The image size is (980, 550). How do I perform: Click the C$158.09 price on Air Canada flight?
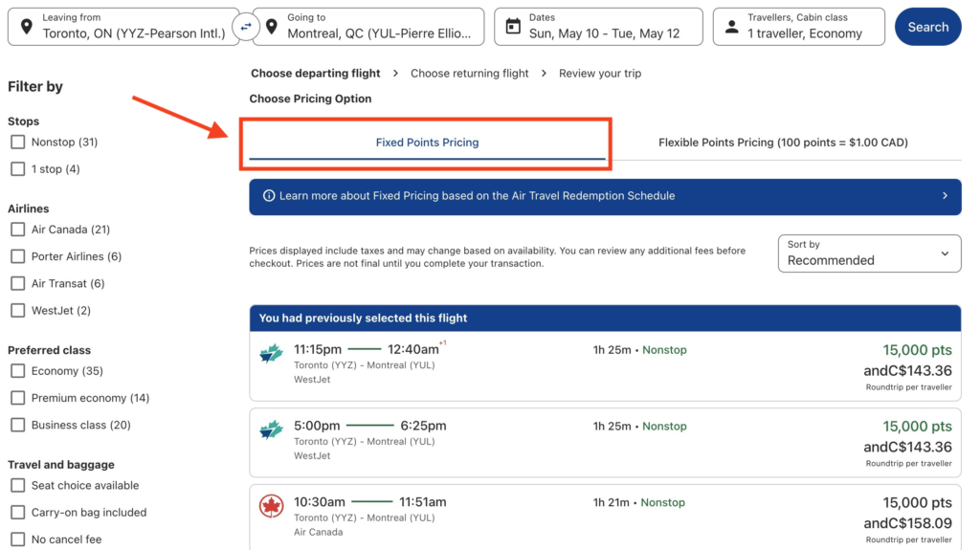pos(908,523)
